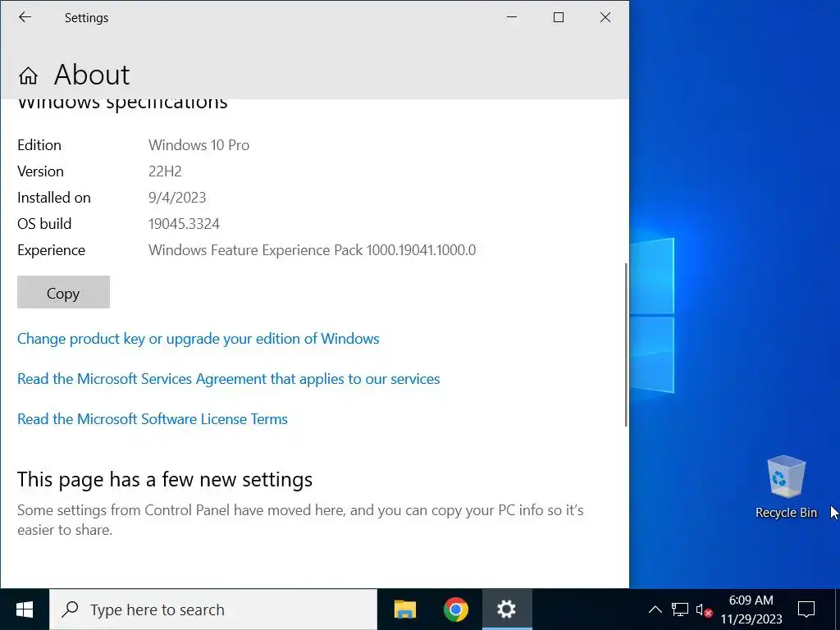Image resolution: width=840 pixels, height=630 pixels.
Task: Close the Settings window
Action: point(605,17)
